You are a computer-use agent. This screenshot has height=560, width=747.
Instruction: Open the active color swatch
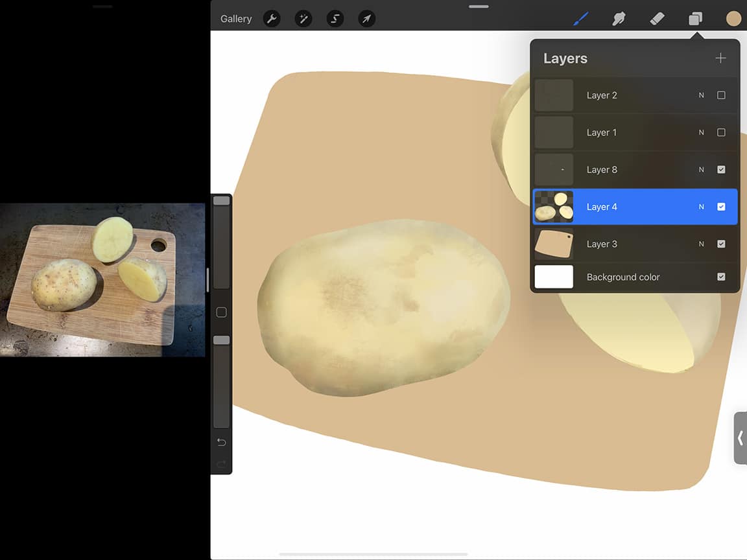click(x=733, y=18)
